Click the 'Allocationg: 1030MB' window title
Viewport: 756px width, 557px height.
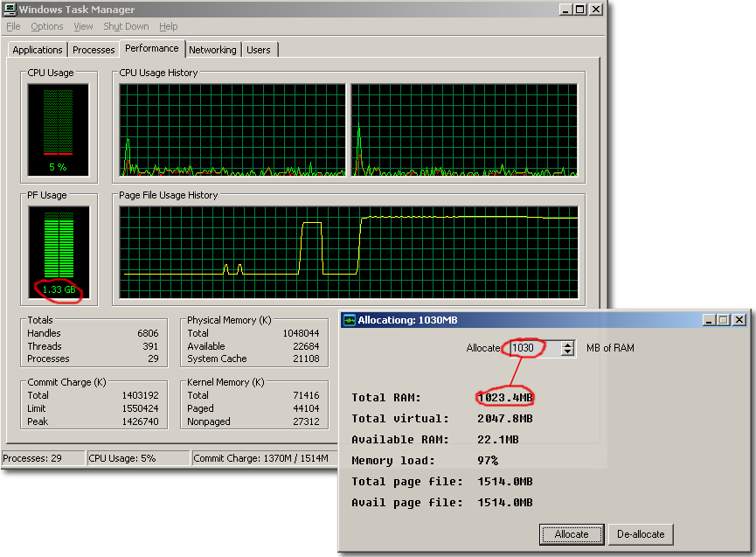pos(407,320)
